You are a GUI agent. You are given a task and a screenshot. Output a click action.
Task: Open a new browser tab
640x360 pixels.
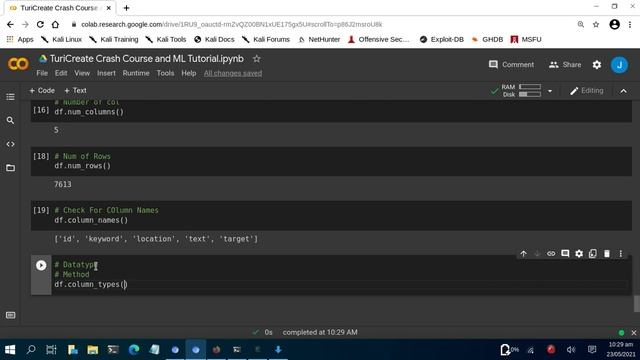(127, 8)
